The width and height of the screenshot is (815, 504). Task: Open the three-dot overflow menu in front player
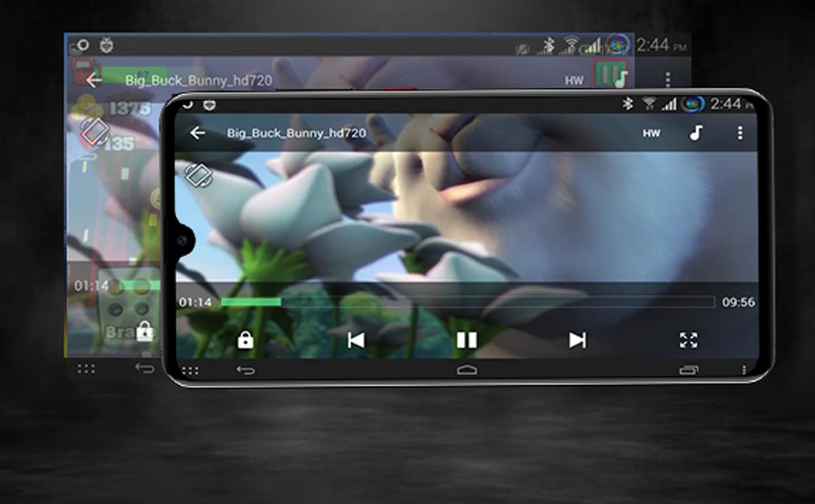click(740, 133)
